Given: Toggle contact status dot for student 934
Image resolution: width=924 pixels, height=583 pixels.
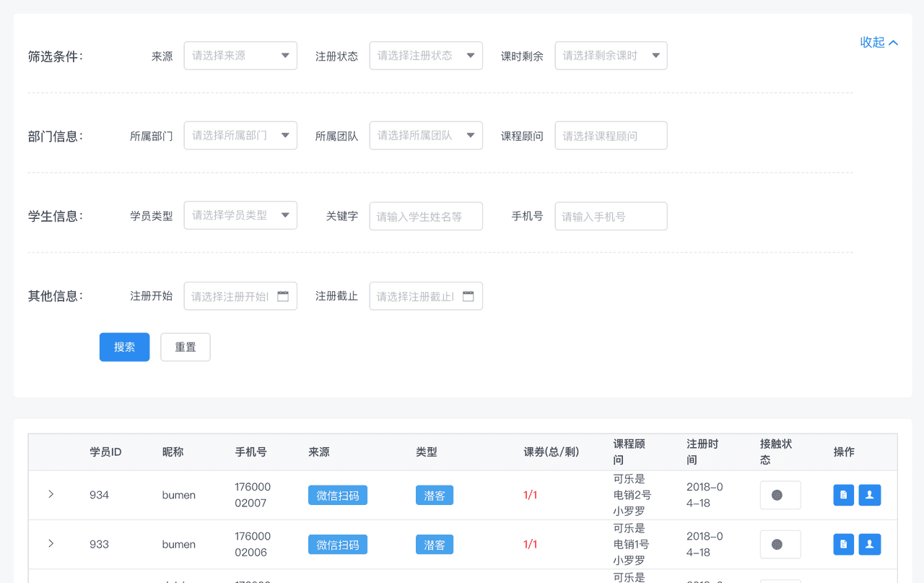Looking at the screenshot, I should click(x=777, y=495).
